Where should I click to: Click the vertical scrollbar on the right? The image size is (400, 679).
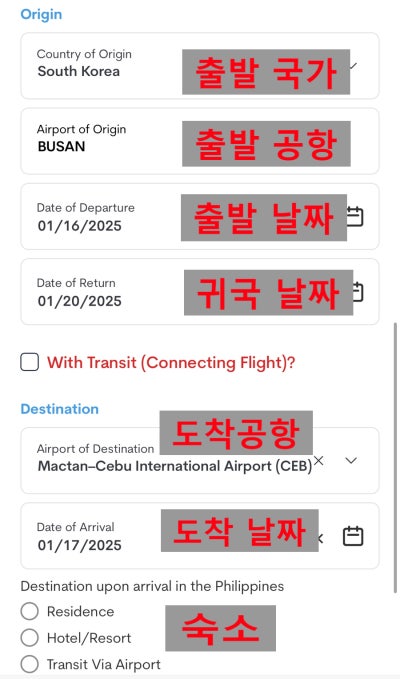[395, 457]
